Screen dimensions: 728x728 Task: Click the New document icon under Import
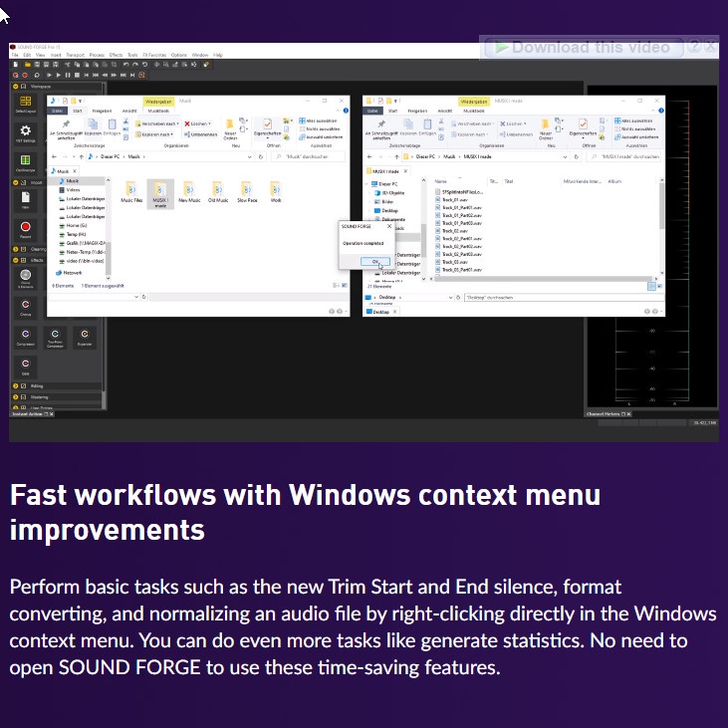pos(26,200)
